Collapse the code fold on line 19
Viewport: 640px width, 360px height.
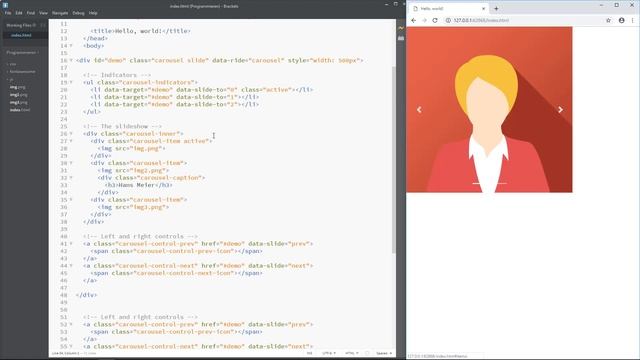point(71,82)
